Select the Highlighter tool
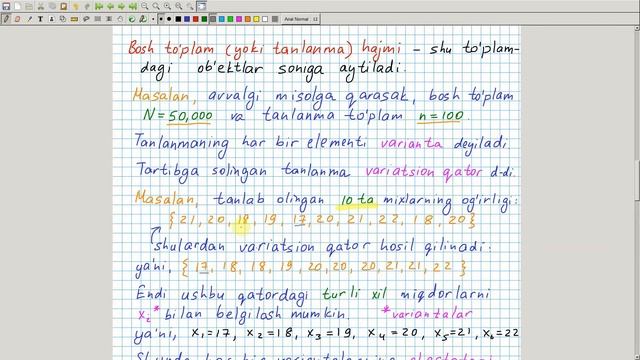 coord(29,19)
